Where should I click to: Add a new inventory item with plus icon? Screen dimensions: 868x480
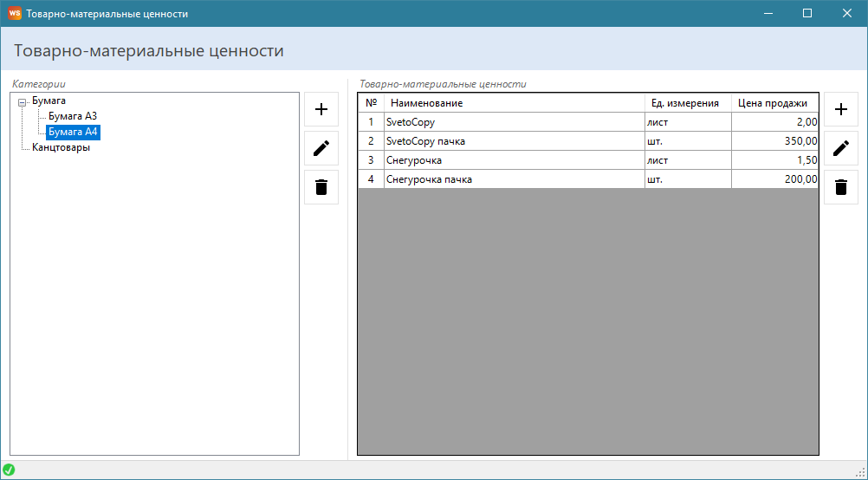(840, 110)
